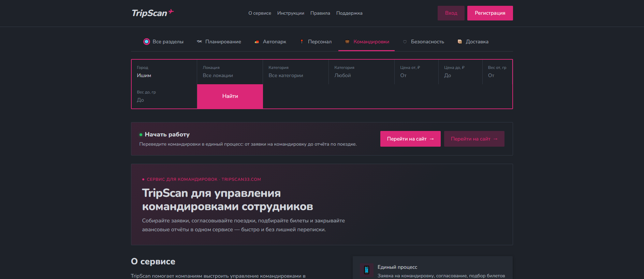
Task: Click the Вес от weight field
Action: point(497,72)
